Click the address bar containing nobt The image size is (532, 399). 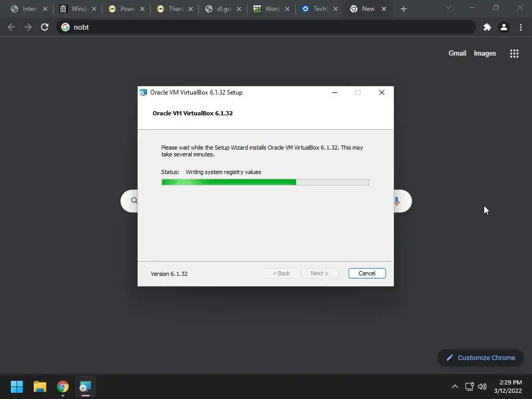(x=266, y=27)
